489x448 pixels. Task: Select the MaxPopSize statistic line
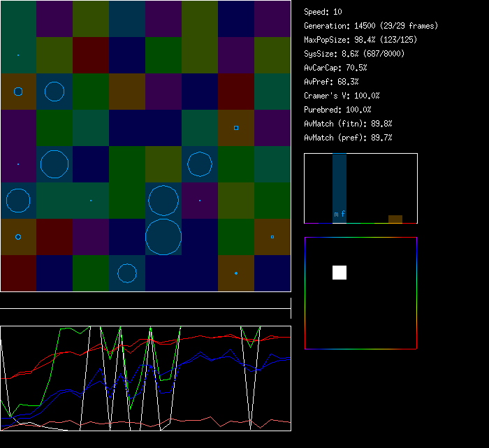(x=354, y=40)
